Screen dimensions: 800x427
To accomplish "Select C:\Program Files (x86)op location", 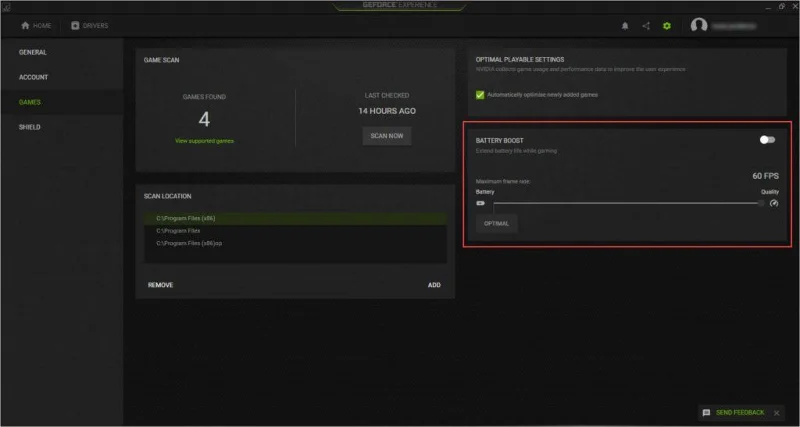I will click(295, 243).
